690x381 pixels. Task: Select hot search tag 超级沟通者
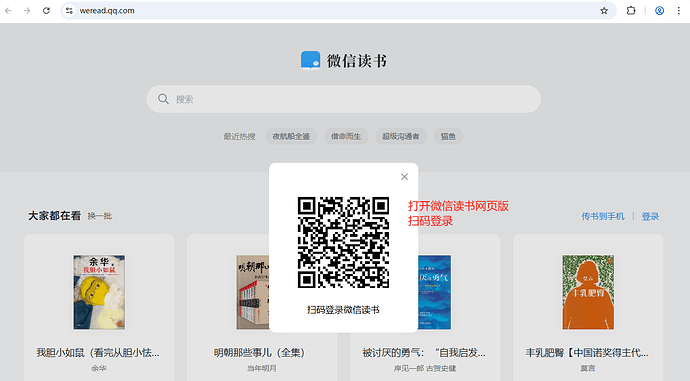click(401, 136)
